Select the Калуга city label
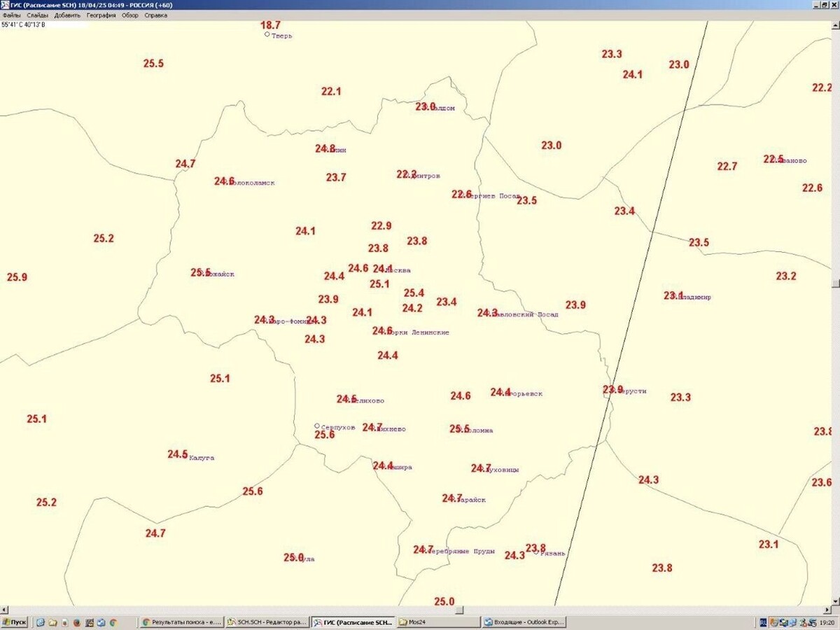 pyautogui.click(x=202, y=458)
